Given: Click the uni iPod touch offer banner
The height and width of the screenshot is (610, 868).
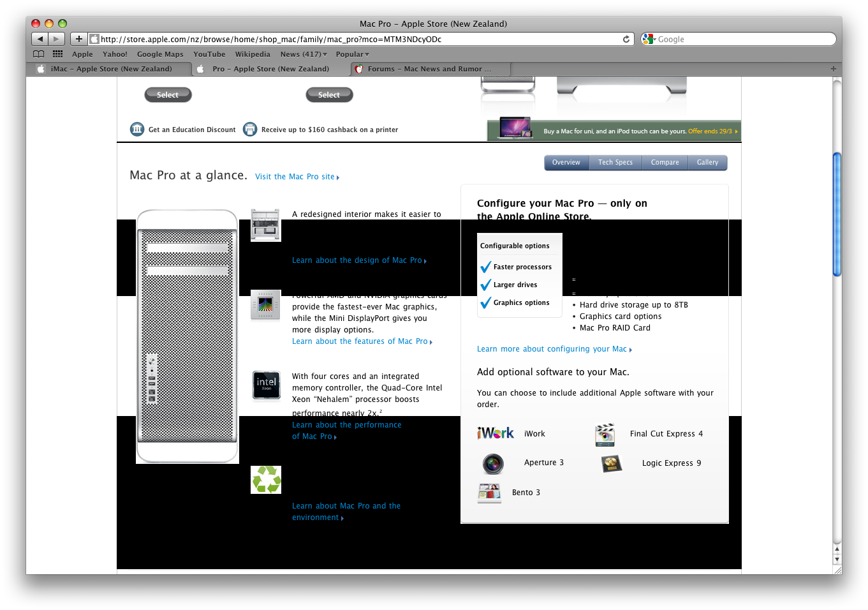Looking at the screenshot, I should [614, 130].
